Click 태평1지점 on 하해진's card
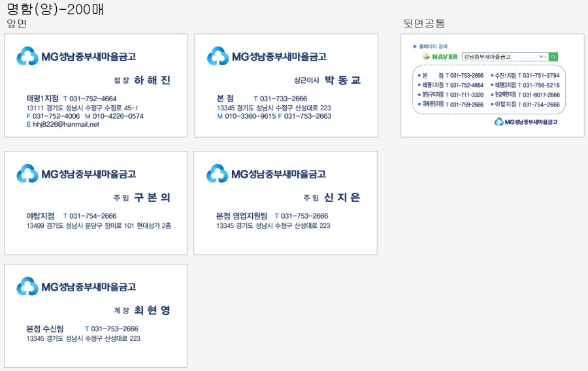Screen dimensions: 588x371 click(42, 99)
